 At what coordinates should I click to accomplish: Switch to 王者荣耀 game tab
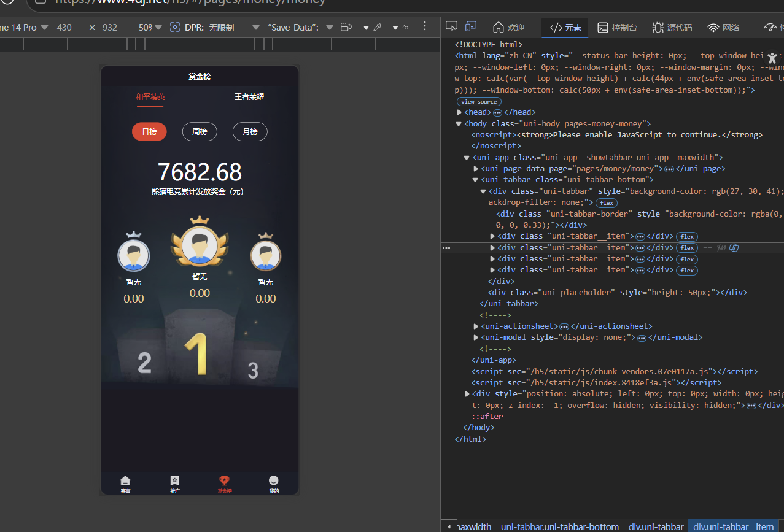click(249, 97)
